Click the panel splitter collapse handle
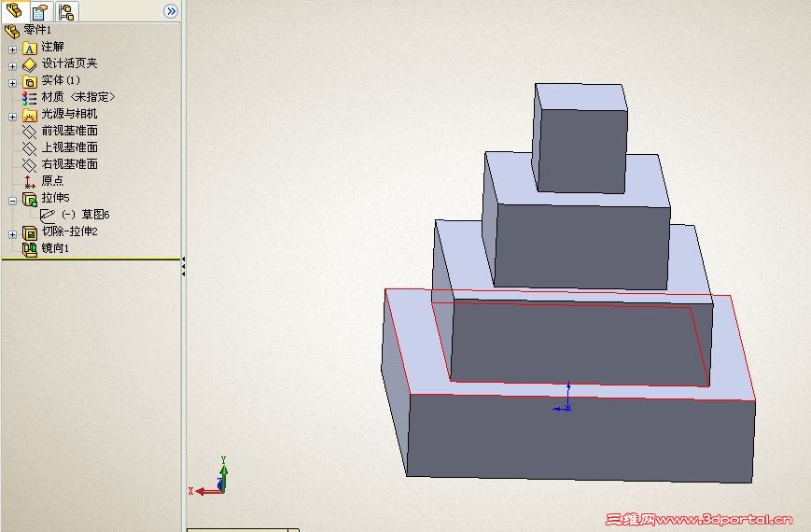Image resolution: width=811 pixels, height=532 pixels. 183,266
